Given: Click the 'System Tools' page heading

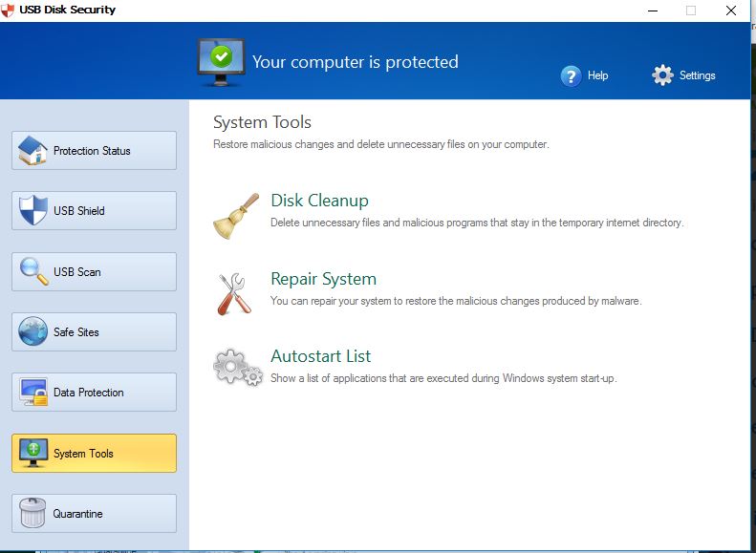Looking at the screenshot, I should (x=262, y=122).
